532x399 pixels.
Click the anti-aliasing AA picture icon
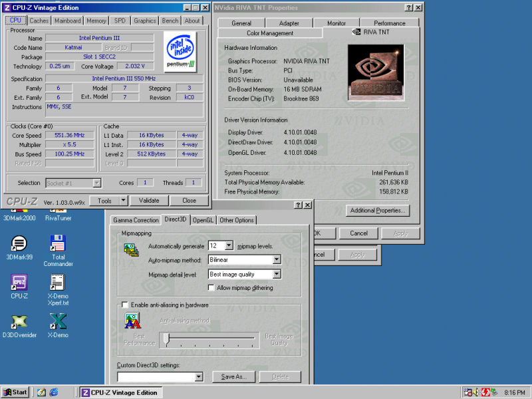click(x=132, y=321)
